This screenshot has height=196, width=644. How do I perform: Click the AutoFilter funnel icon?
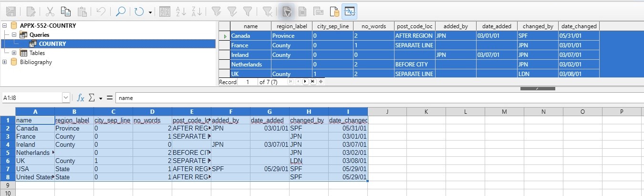(x=216, y=11)
